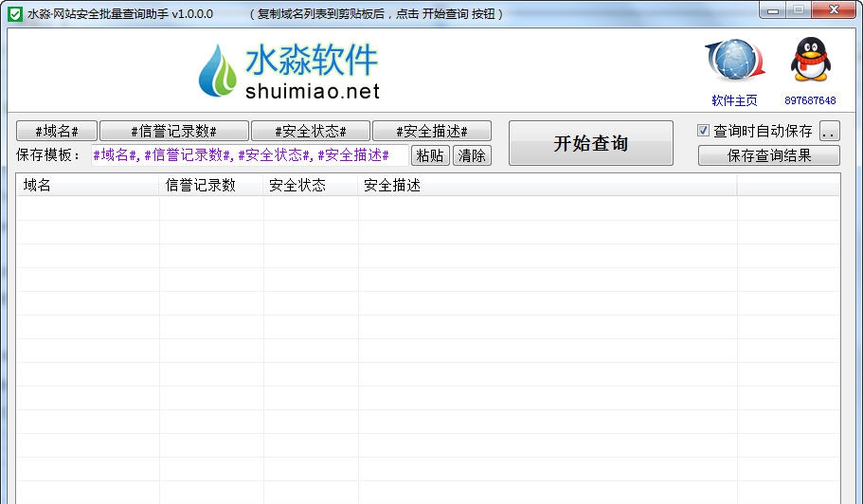
Task: Insert the #安全描述# template tag button
Action: pyautogui.click(x=432, y=131)
